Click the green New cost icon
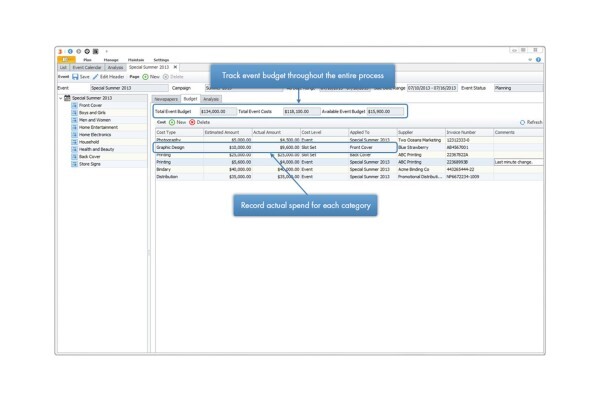Screen dimensions: 600x400 coord(172,122)
